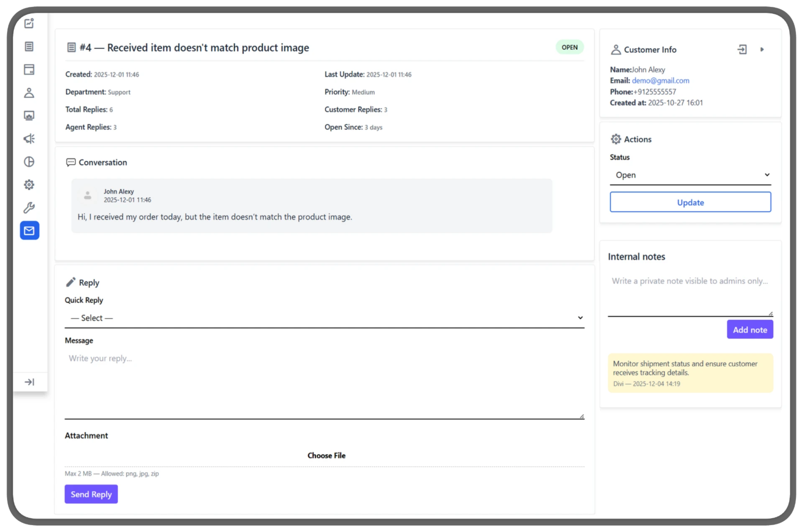Select the Settings gear icon in sidebar
803x532 pixels.
tap(29, 185)
